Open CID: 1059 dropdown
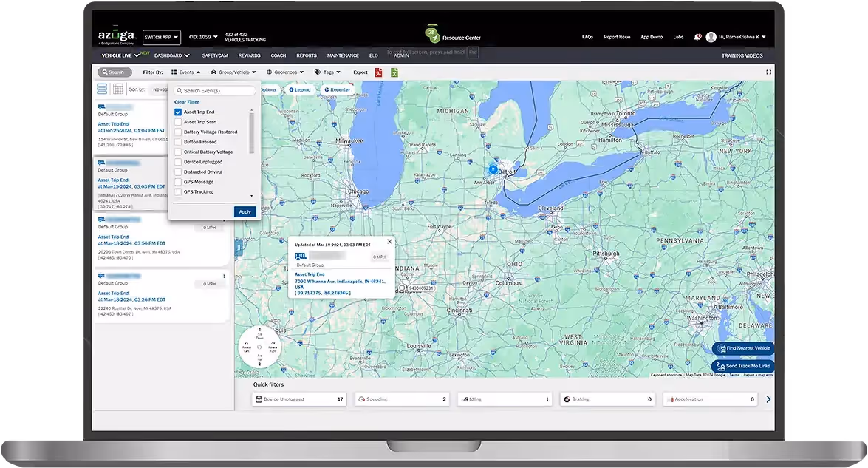This screenshot has height=468, width=868. pos(203,37)
